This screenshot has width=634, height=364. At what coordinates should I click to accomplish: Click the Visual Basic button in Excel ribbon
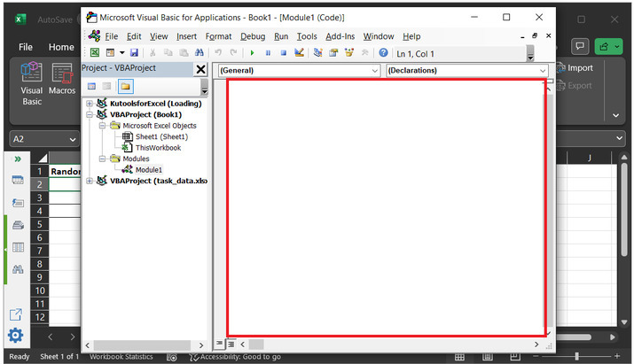32,84
